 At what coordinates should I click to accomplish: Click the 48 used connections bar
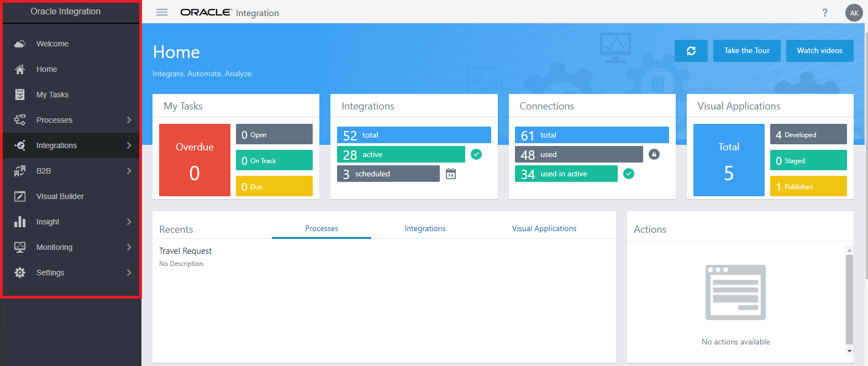tap(579, 154)
